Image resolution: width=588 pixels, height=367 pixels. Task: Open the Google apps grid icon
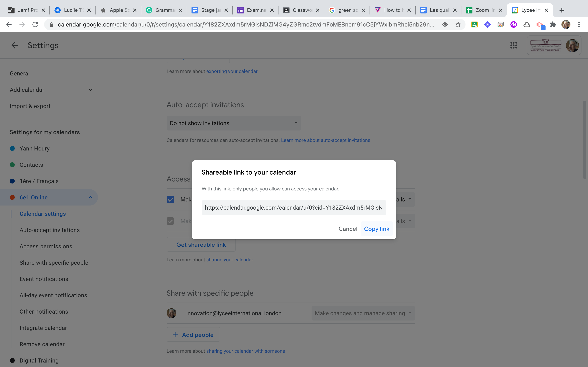point(513,45)
